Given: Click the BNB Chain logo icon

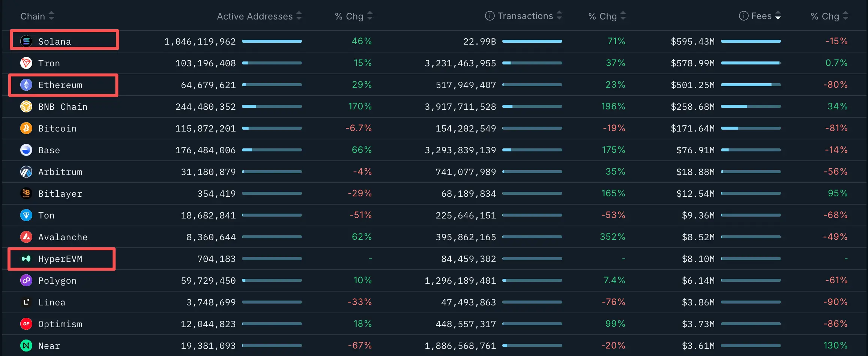Looking at the screenshot, I should (26, 107).
